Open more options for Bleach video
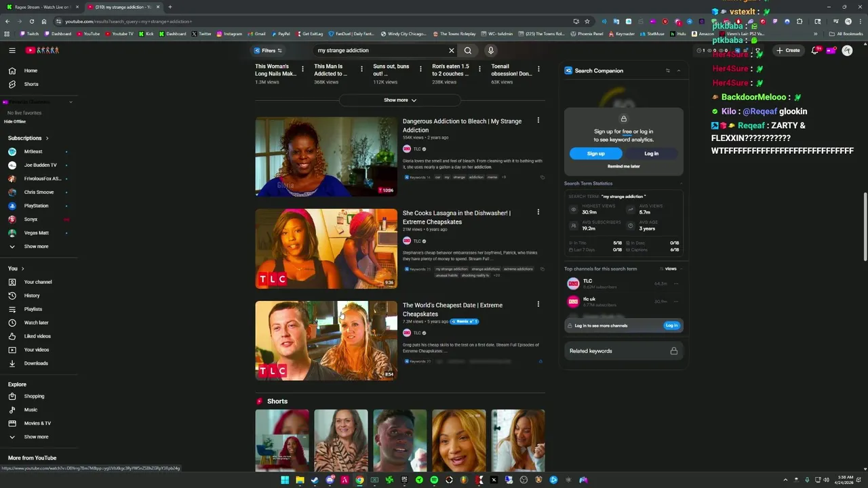The height and width of the screenshot is (488, 868). click(x=538, y=121)
